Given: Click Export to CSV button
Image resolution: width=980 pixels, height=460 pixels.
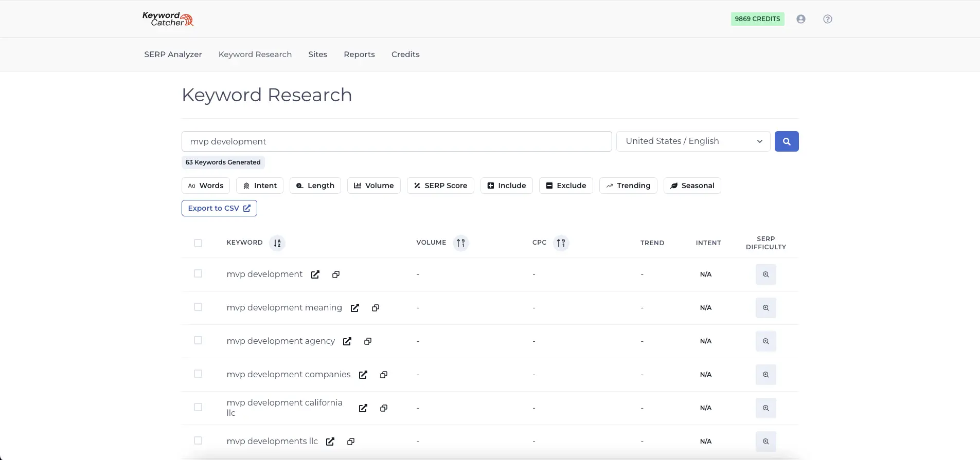Looking at the screenshot, I should point(219,208).
